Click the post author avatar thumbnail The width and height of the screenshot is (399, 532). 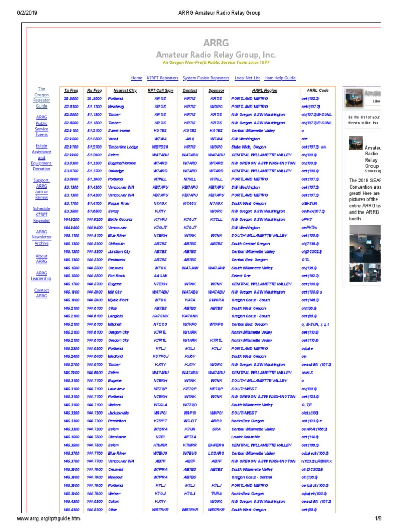pyautogui.click(x=355, y=143)
